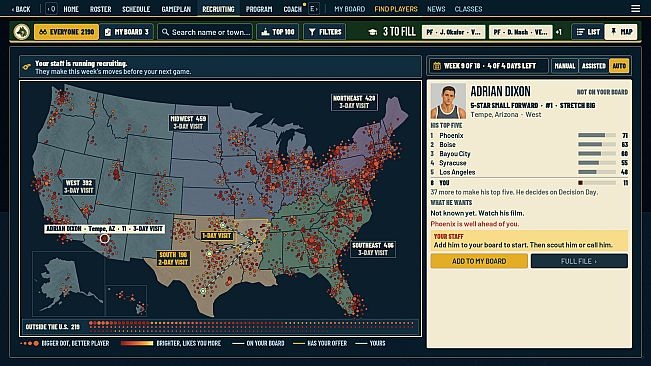The image size is (651, 366).
Task: Click the board player marker in south Texas
Action: coord(203,291)
